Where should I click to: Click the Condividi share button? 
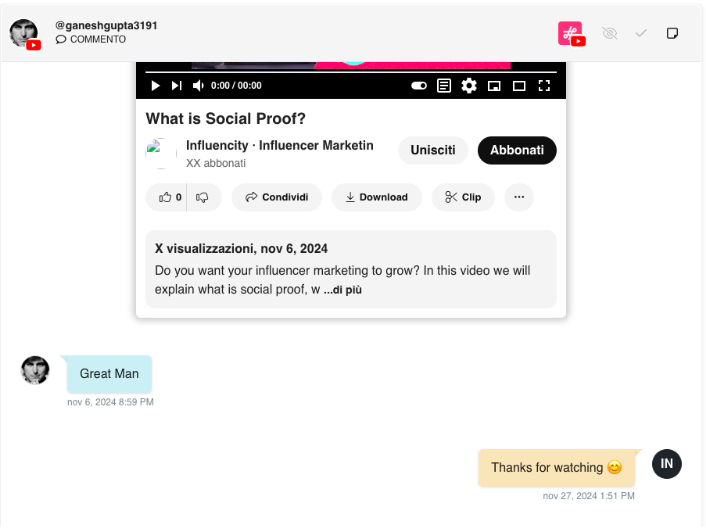coord(276,197)
